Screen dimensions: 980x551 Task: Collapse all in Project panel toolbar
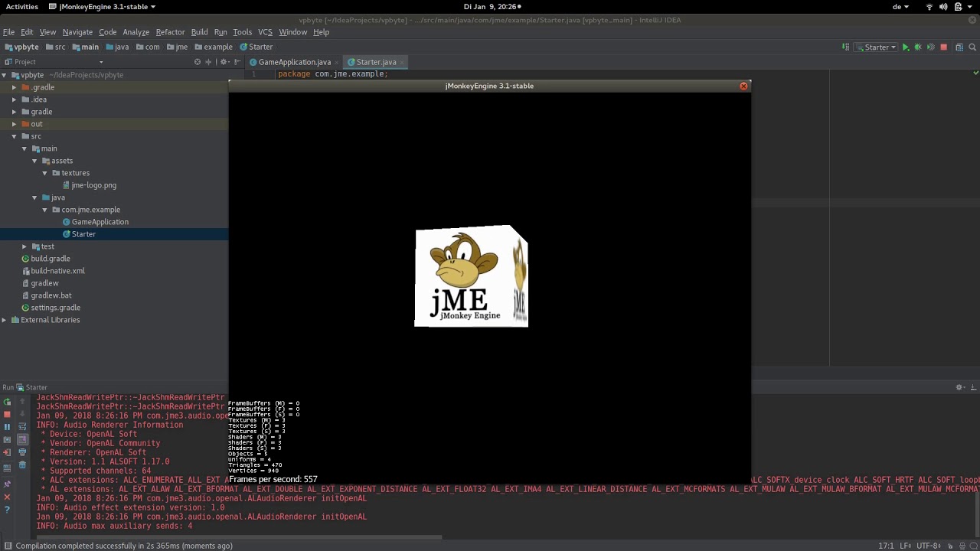208,62
